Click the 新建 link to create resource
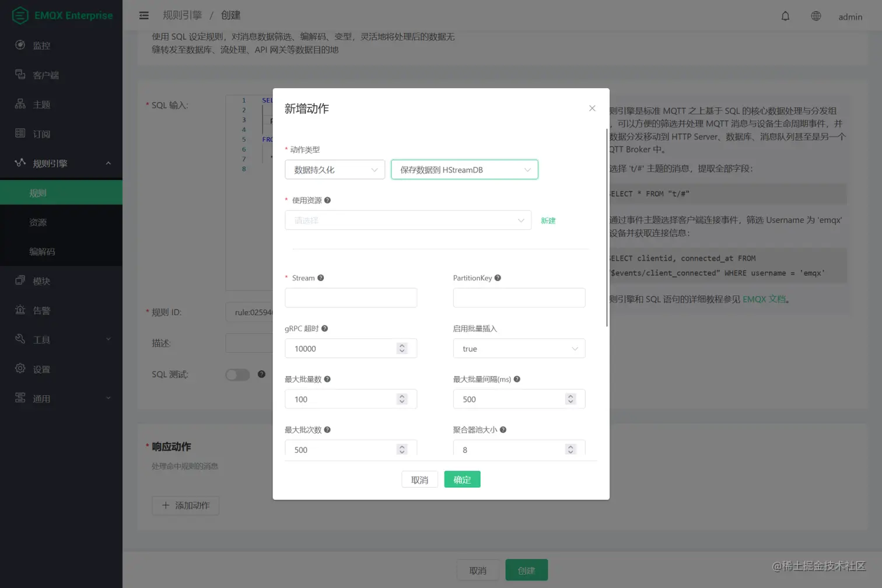Viewport: 882px width, 588px height. tap(547, 221)
